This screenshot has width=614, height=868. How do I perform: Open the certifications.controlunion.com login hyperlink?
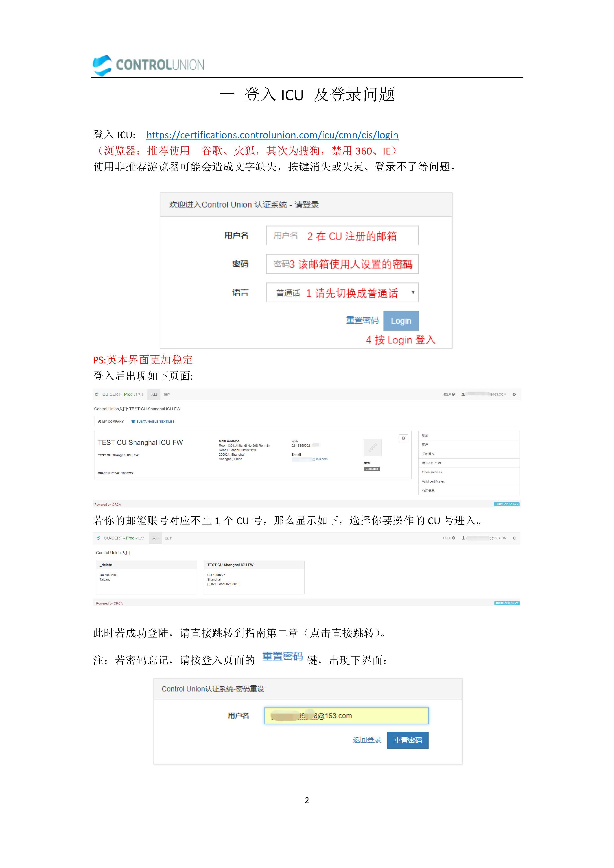point(272,135)
